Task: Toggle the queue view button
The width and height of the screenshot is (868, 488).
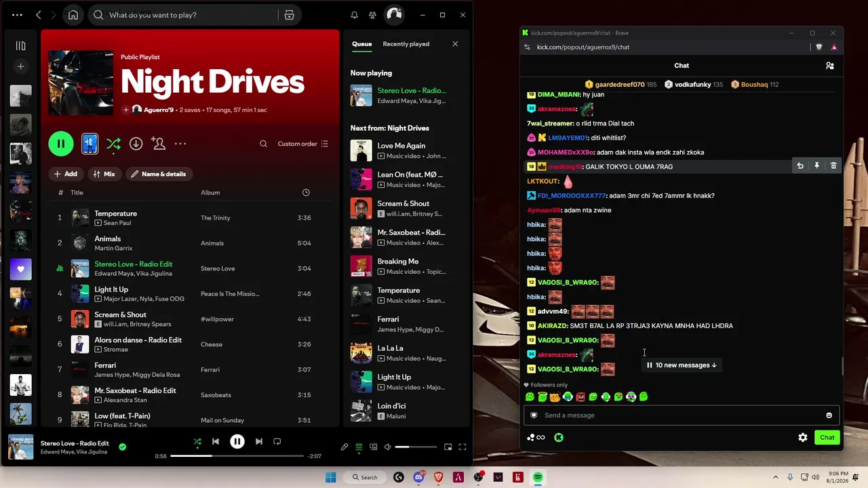Action: [359, 447]
